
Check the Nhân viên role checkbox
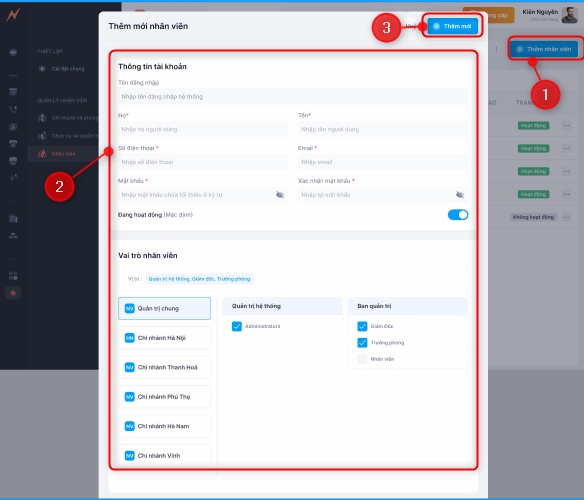click(362, 359)
